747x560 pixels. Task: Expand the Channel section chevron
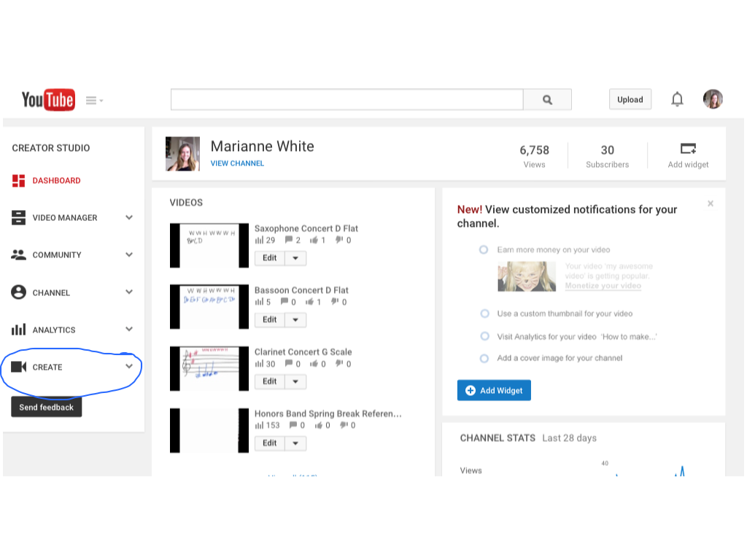(x=129, y=292)
